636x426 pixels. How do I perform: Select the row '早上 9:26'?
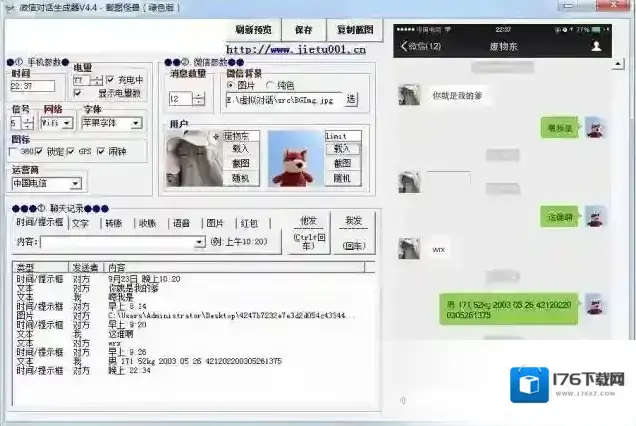click(194, 352)
